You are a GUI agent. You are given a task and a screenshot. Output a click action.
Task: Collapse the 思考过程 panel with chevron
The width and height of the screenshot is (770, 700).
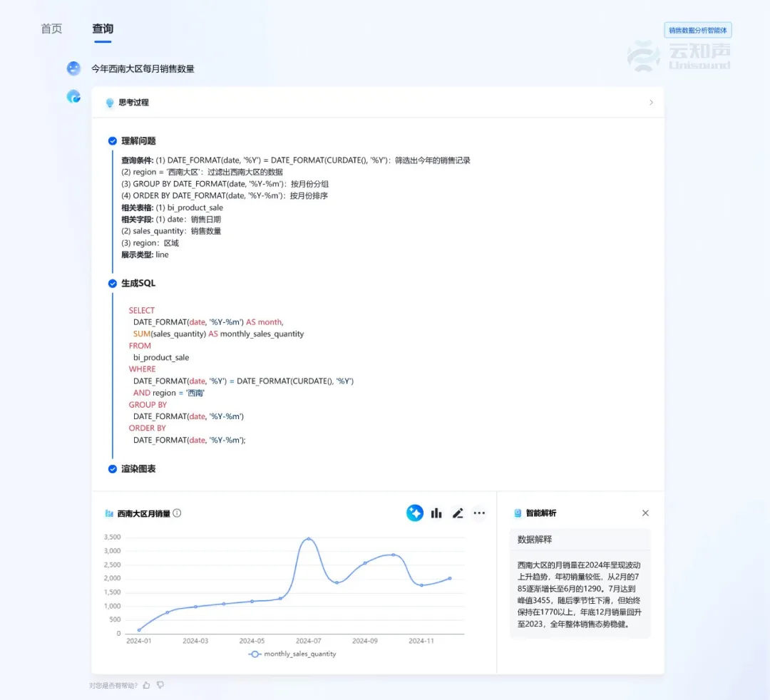[650, 103]
